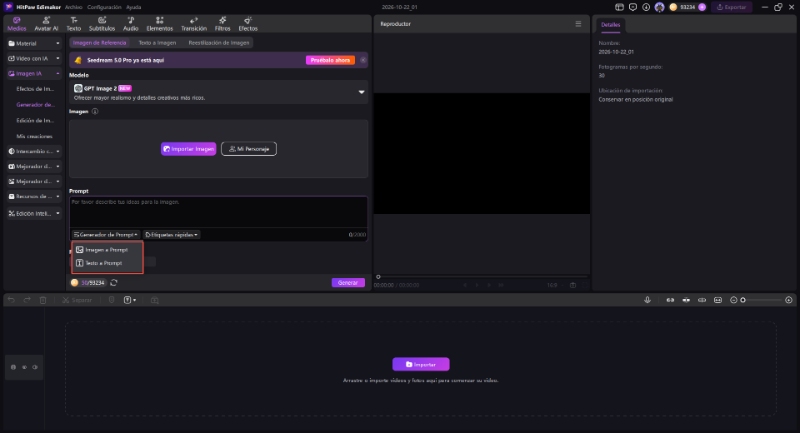Viewport: 800px width, 433px height.
Task: Toggle the track lock icon
Action: click(x=13, y=367)
